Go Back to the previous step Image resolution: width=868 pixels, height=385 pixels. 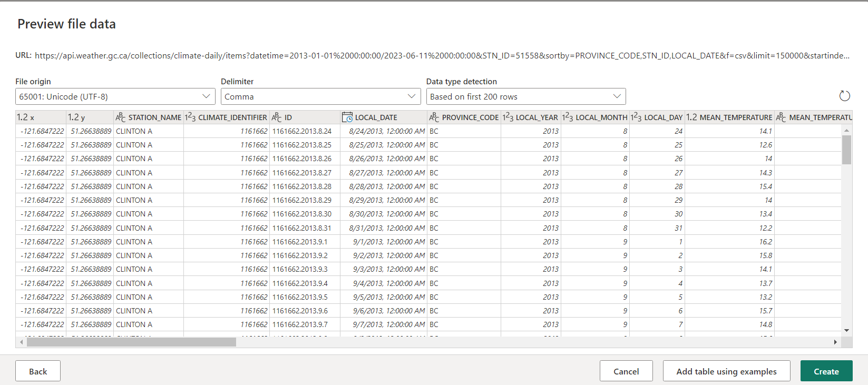38,371
